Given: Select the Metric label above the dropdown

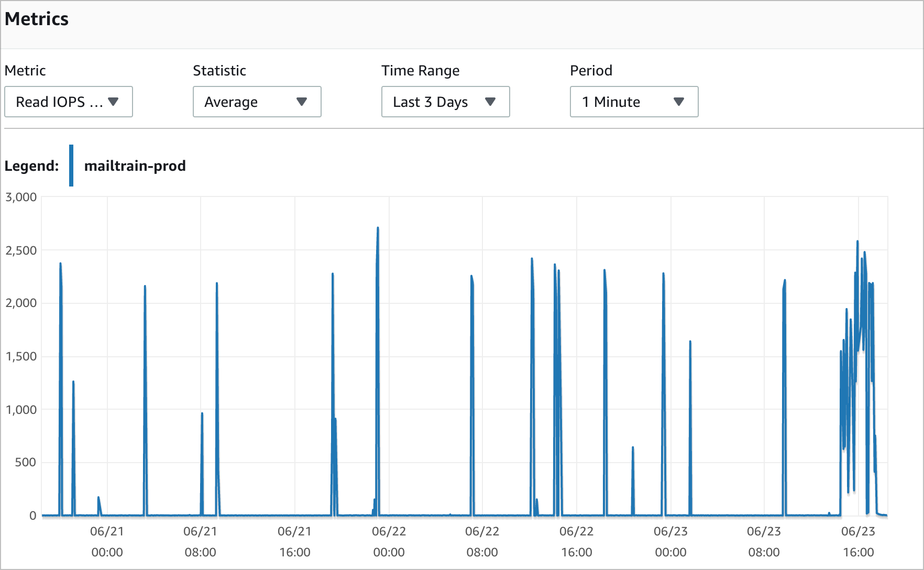Looking at the screenshot, I should (x=25, y=70).
